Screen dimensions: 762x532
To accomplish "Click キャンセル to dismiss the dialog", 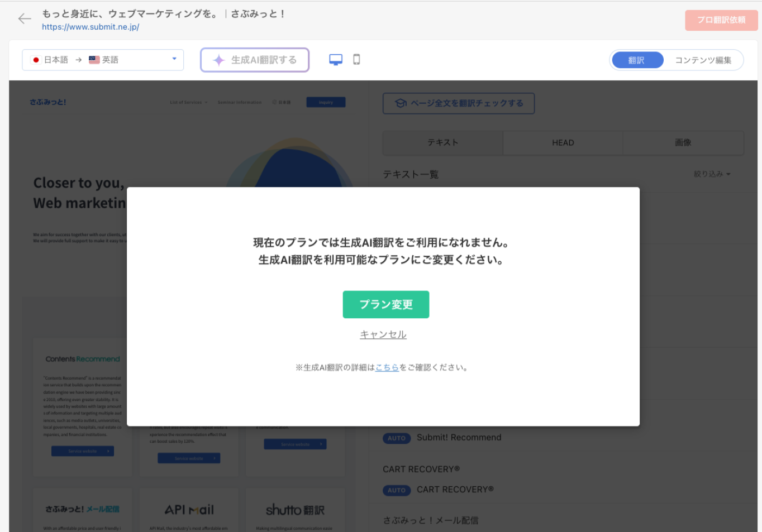I will tap(382, 334).
